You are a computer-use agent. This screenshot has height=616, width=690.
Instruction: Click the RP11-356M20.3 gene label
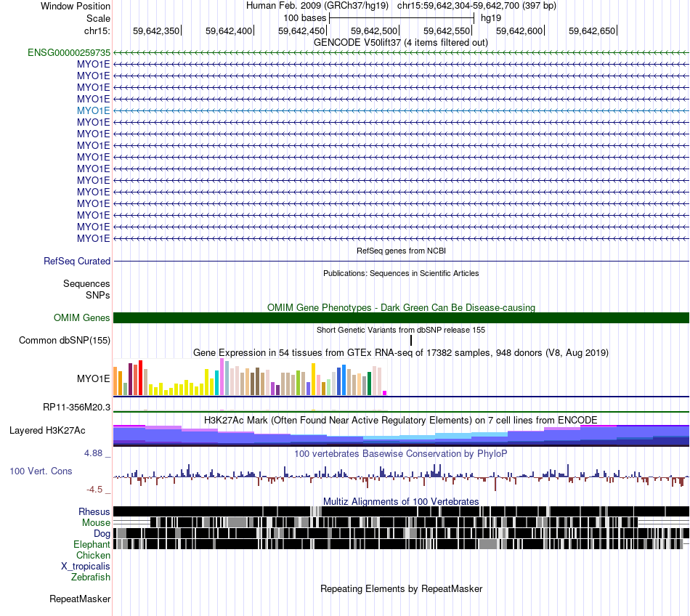point(76,408)
